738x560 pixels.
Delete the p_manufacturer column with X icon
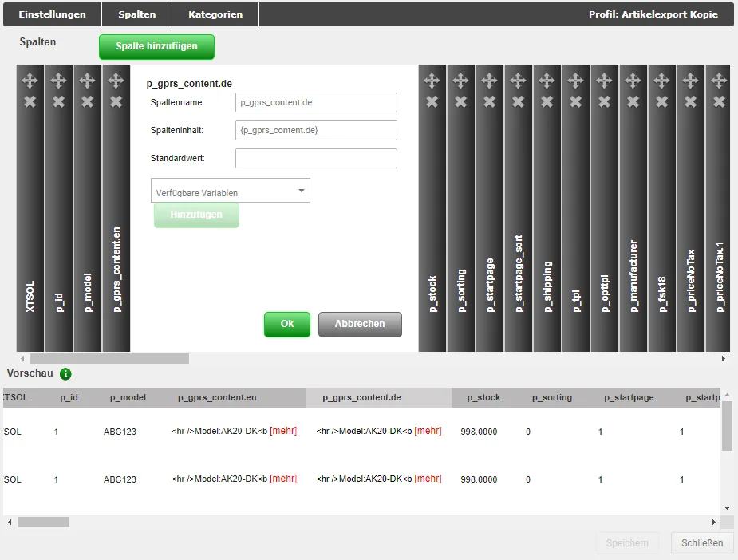pos(633,101)
